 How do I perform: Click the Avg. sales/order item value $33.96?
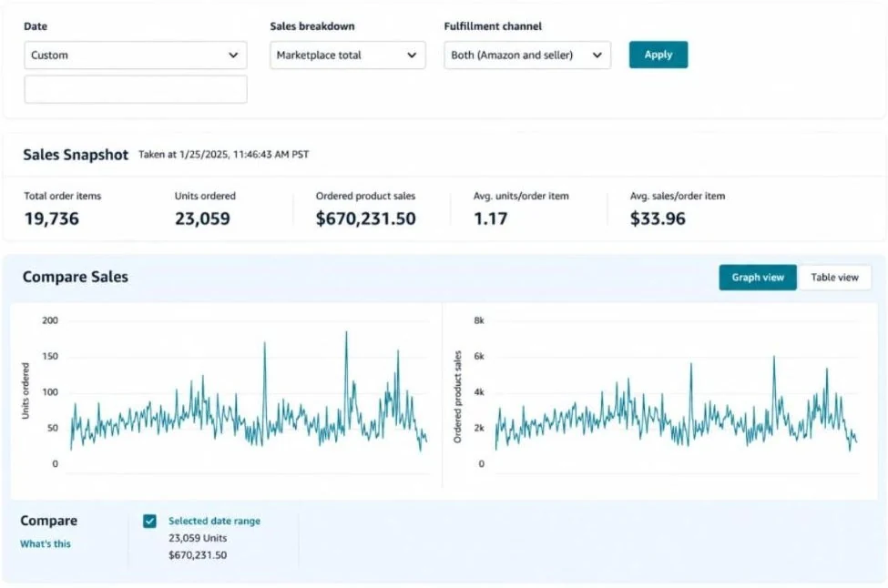pyautogui.click(x=658, y=218)
